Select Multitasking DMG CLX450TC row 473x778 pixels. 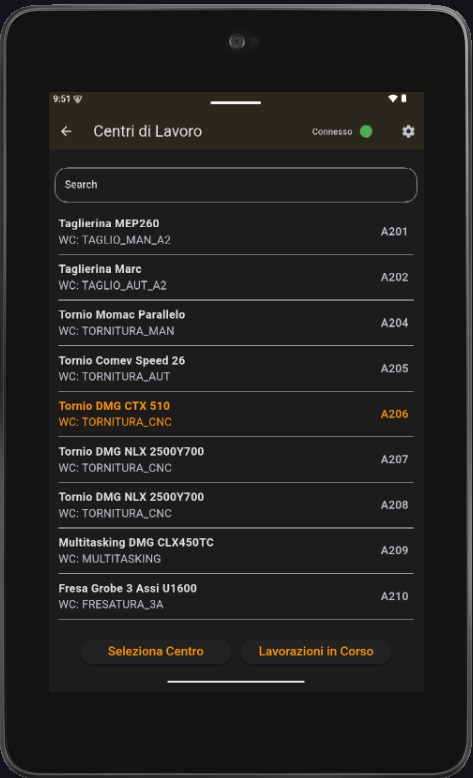(236, 551)
